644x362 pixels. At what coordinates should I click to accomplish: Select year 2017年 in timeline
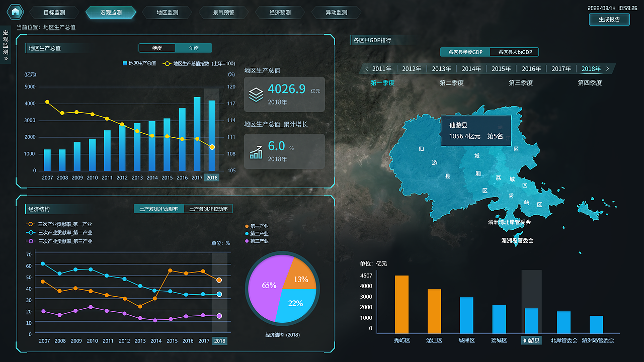[561, 69]
